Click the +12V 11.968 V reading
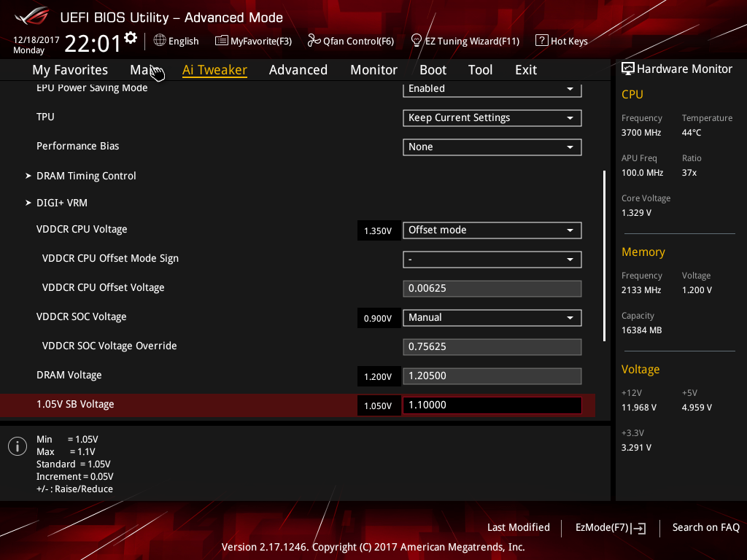Viewport: 747px width, 560px height. point(639,408)
